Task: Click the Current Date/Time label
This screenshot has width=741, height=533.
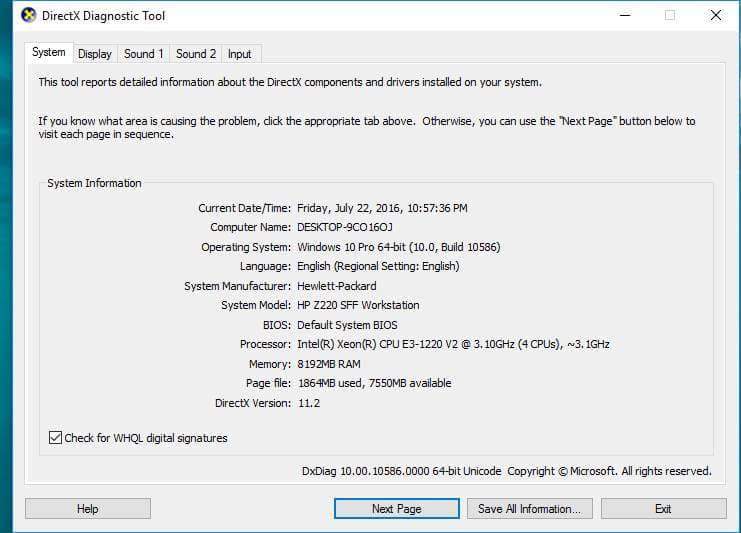Action: 244,208
